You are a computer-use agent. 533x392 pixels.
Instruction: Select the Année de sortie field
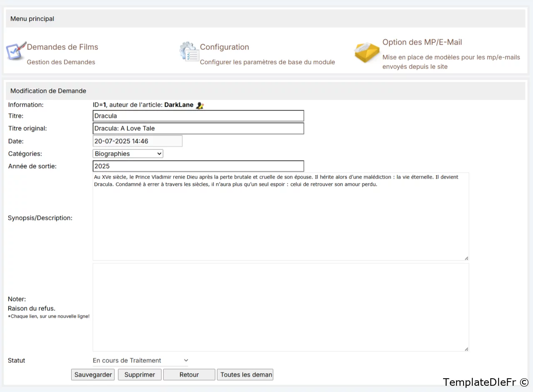pos(198,166)
